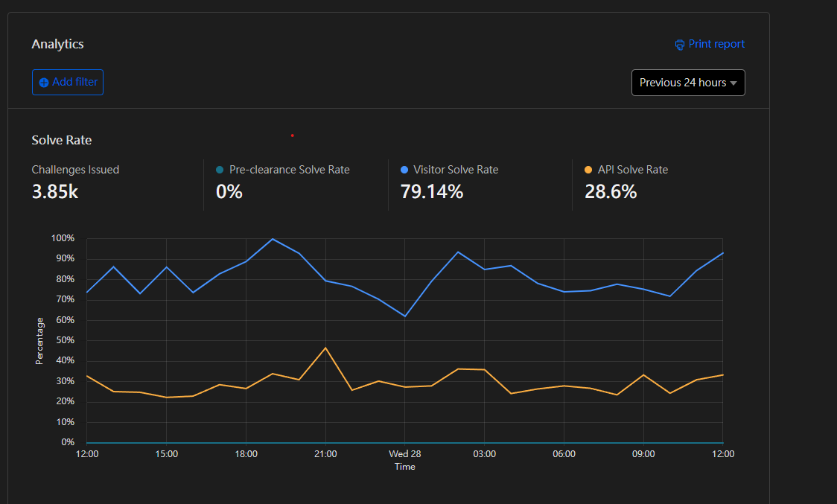Click the blue Visitor Solve Rate dot
This screenshot has width=837, height=504.
pos(404,170)
